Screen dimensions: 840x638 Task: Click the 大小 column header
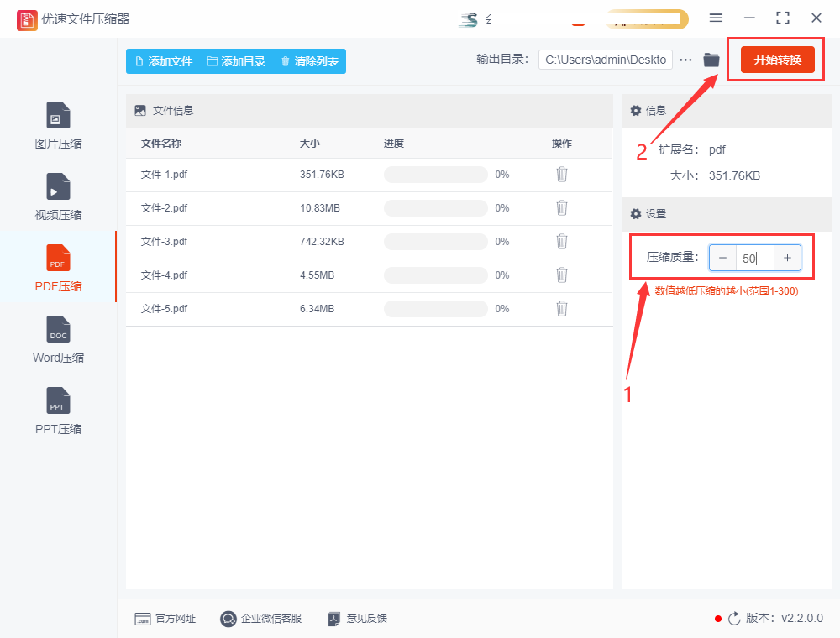310,143
